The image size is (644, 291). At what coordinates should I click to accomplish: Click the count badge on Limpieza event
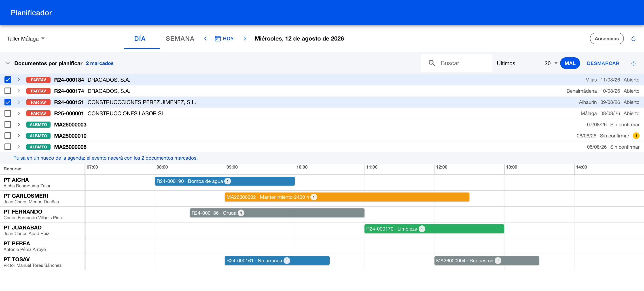point(422,229)
